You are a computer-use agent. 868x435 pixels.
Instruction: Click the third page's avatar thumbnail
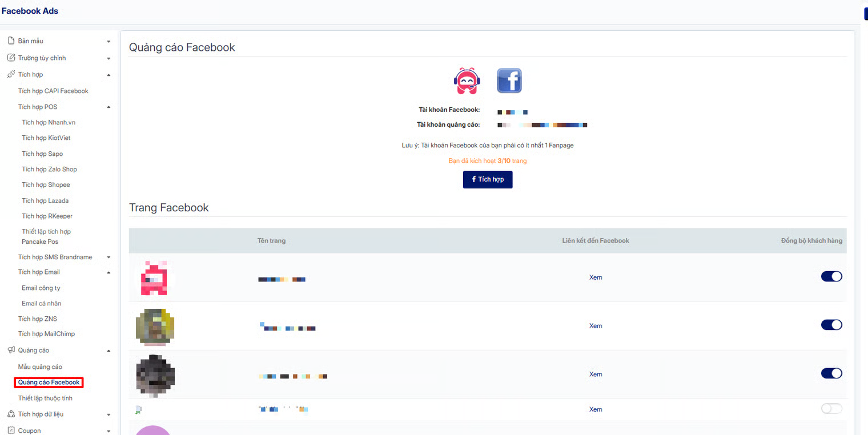(x=155, y=374)
